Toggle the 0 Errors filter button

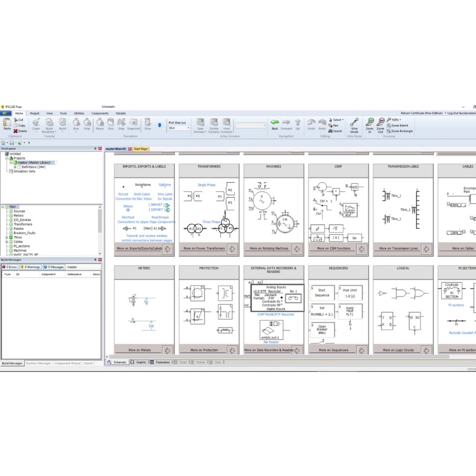(9, 267)
